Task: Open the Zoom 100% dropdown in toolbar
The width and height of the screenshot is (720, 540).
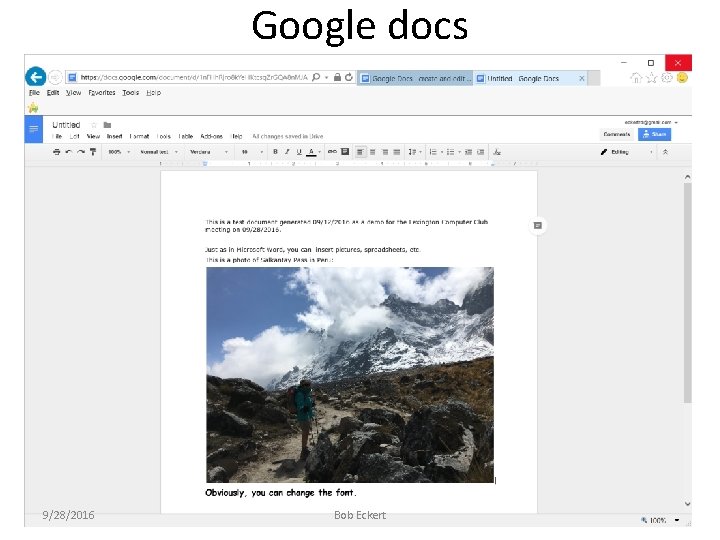Action: (x=119, y=152)
